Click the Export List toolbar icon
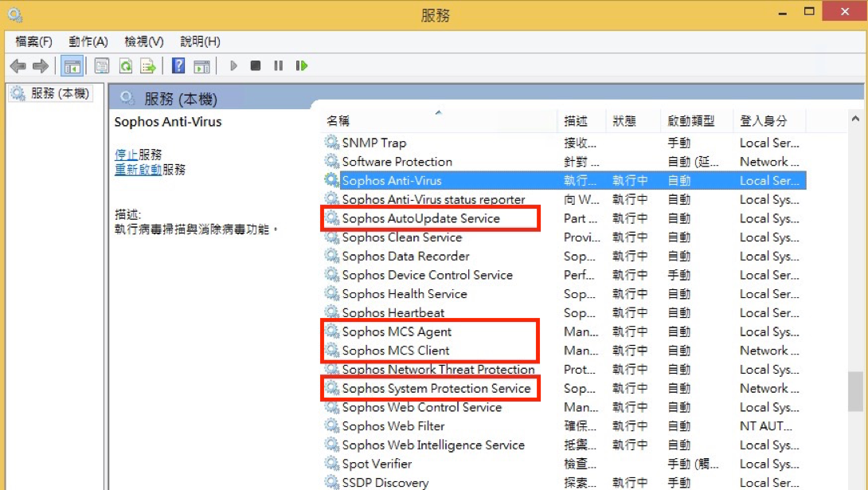The image size is (868, 490). 148,66
